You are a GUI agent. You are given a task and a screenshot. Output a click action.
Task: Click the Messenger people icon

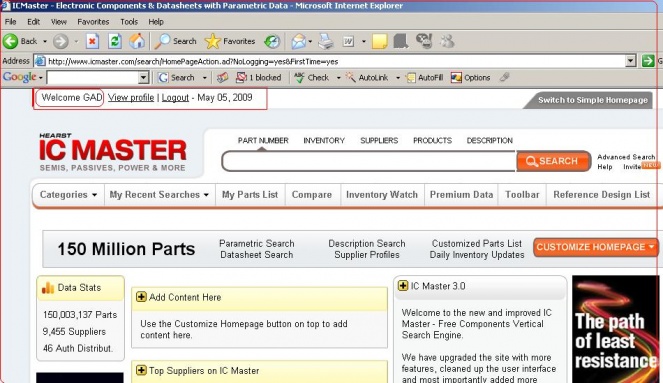click(x=447, y=41)
